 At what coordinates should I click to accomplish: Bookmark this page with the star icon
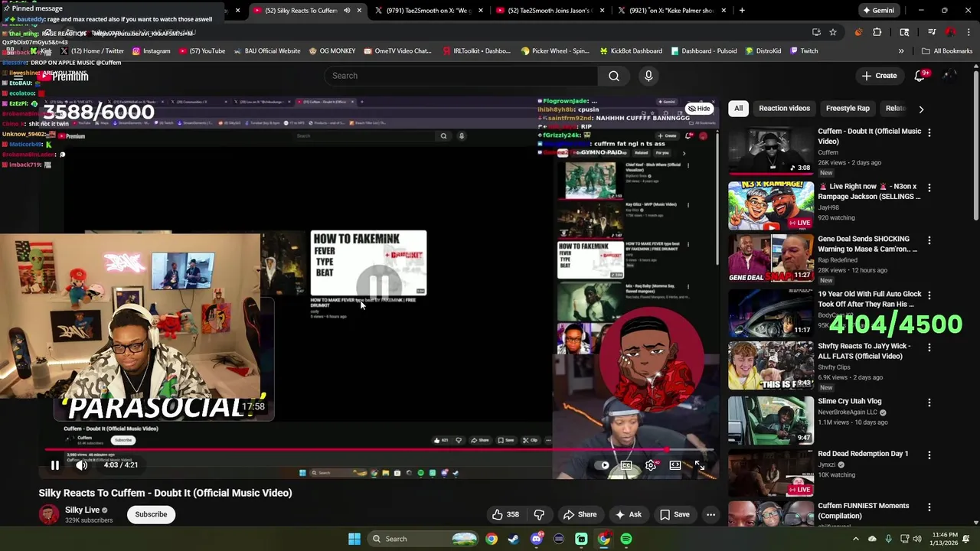[833, 32]
